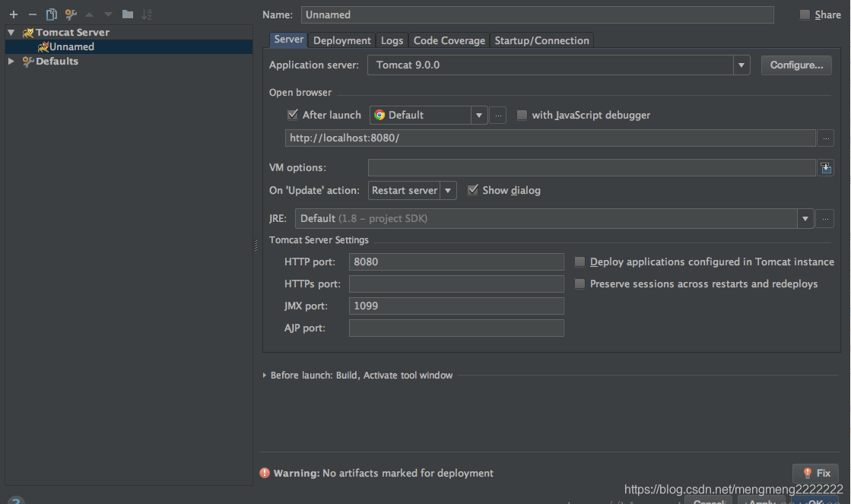Expand VM options editor icon

click(x=825, y=168)
